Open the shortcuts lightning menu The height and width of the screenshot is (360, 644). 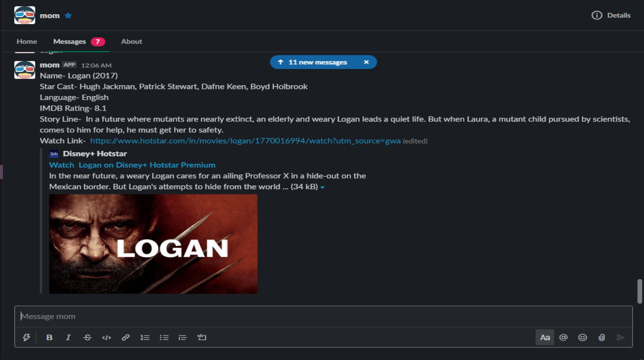click(x=26, y=337)
